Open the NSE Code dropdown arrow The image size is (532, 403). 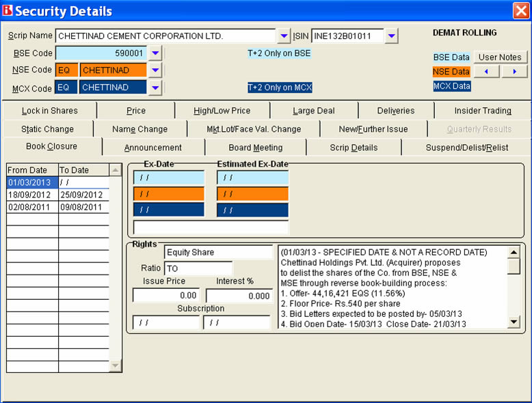155,70
